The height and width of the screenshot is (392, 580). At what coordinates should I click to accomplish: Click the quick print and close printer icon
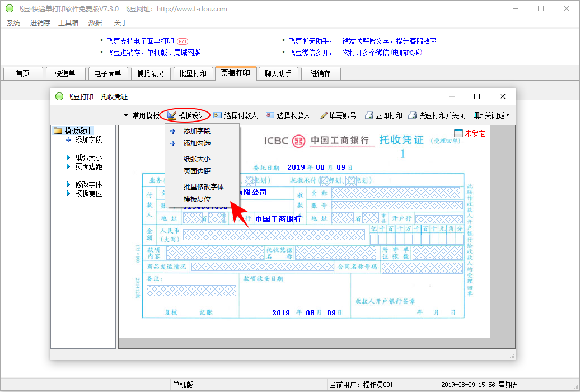coord(412,115)
